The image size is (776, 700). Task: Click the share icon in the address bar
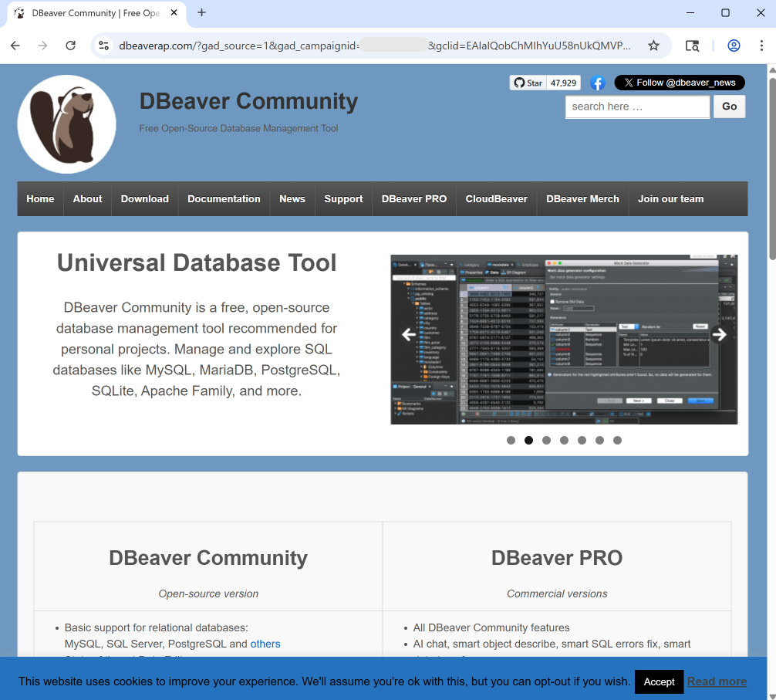pyautogui.click(x=692, y=46)
